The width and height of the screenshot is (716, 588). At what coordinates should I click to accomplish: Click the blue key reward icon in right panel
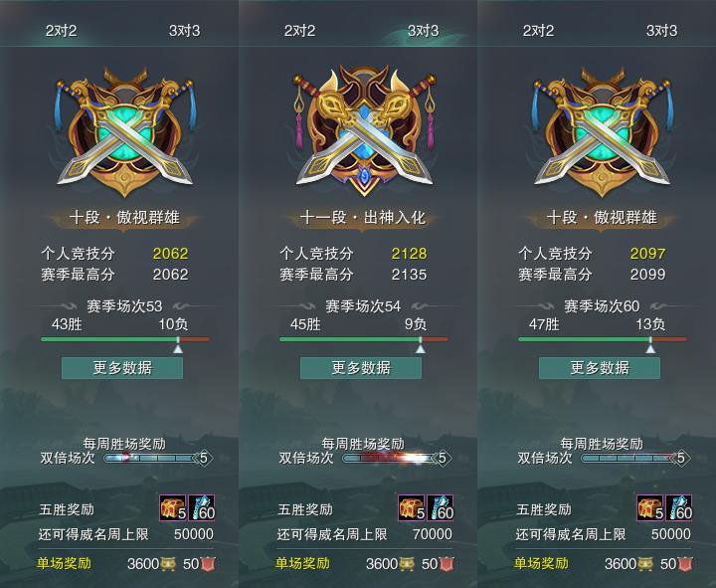click(x=679, y=507)
